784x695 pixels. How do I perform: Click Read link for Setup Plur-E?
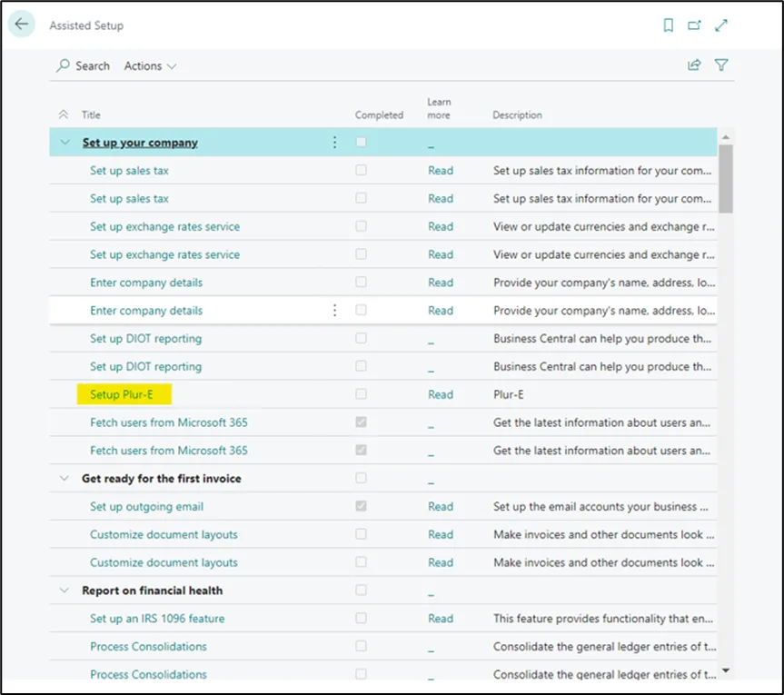click(441, 394)
